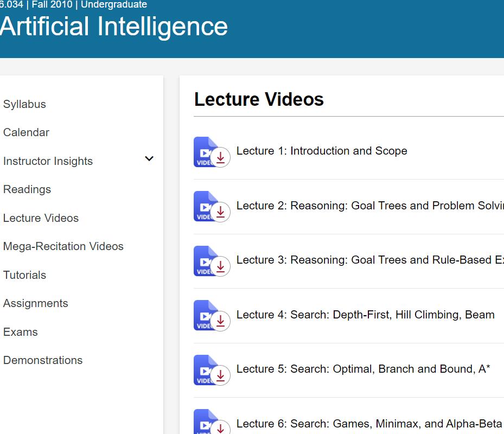Download the Lecture 6 video file

[x=220, y=429]
